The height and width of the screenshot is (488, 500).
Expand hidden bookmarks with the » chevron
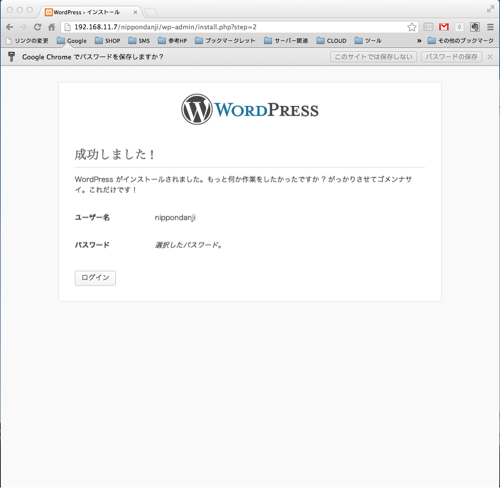tap(419, 41)
